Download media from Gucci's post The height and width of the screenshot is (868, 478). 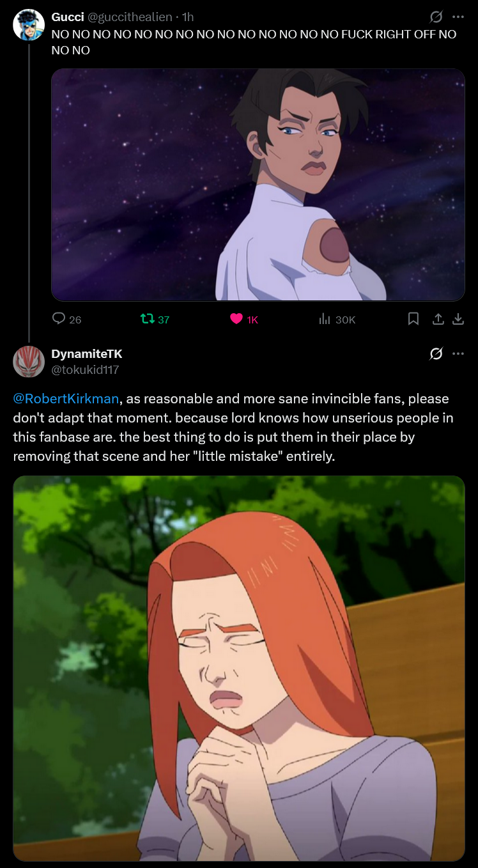(458, 318)
